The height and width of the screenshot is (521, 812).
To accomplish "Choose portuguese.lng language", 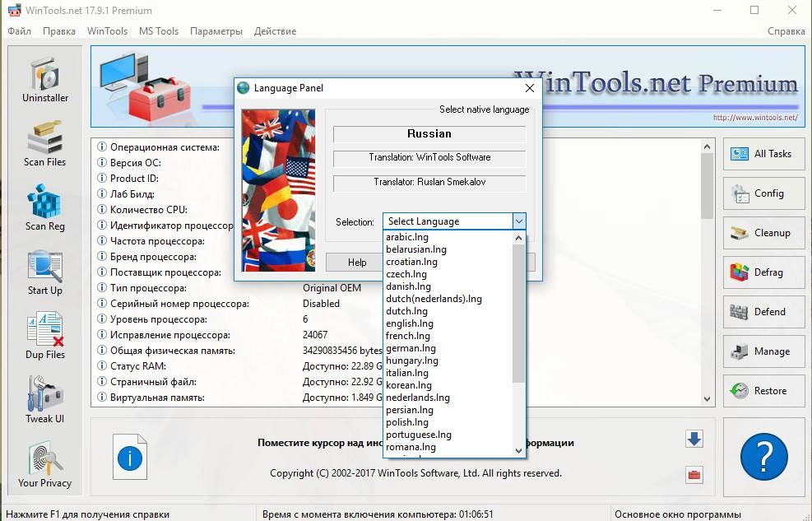I will point(448,435).
